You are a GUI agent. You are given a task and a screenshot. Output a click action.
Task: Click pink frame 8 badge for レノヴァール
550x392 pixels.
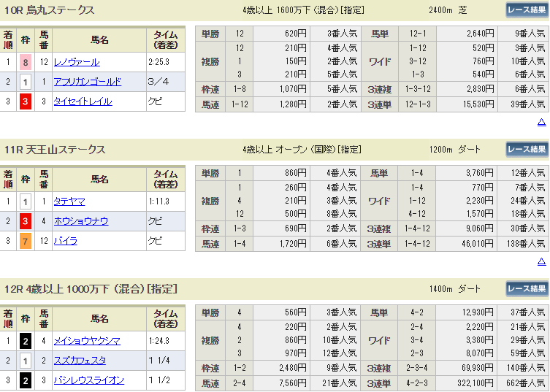26,62
